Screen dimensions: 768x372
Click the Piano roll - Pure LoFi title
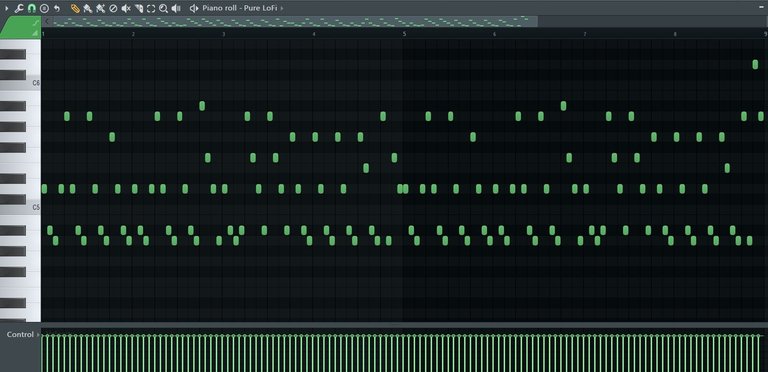pyautogui.click(x=239, y=8)
